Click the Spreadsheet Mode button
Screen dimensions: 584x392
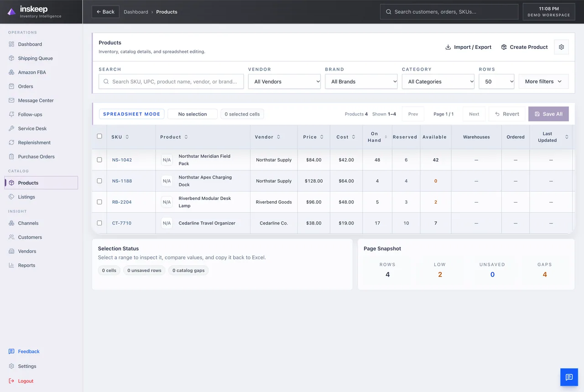point(131,114)
